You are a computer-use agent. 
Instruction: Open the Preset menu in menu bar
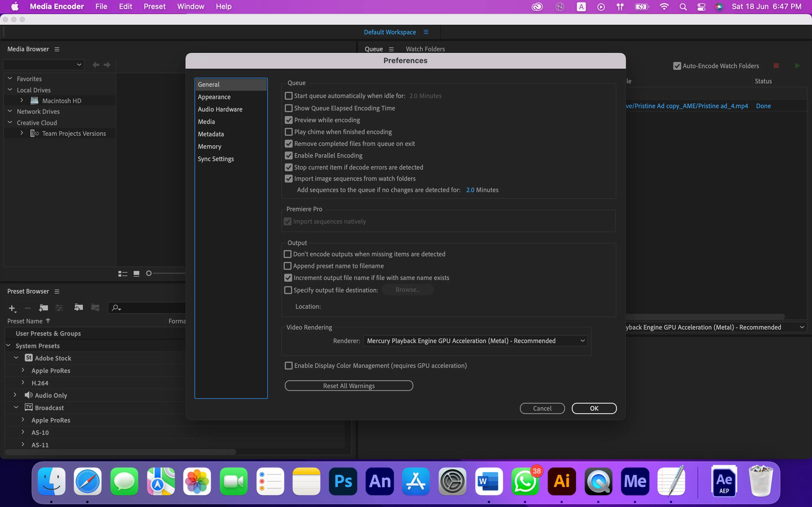pyautogui.click(x=154, y=6)
